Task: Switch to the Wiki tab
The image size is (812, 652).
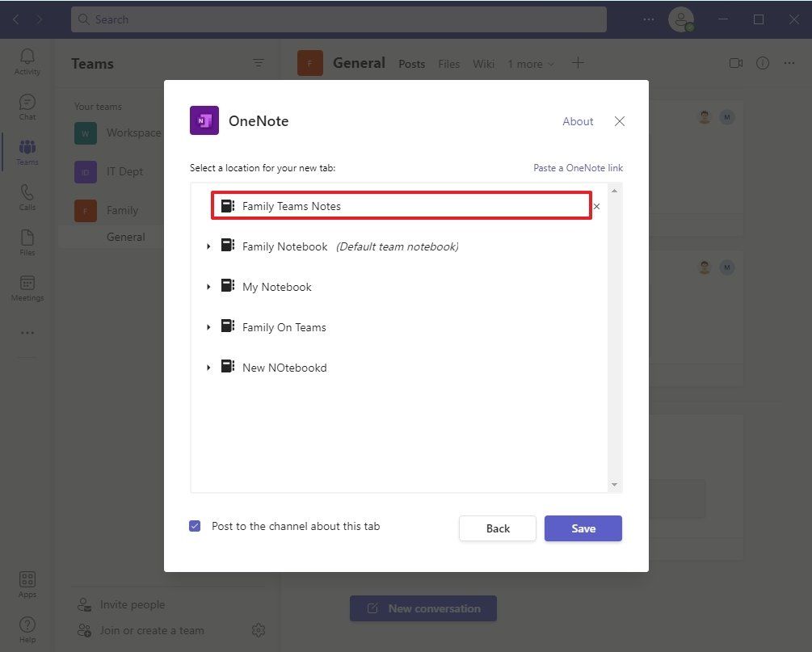Action: [x=483, y=63]
